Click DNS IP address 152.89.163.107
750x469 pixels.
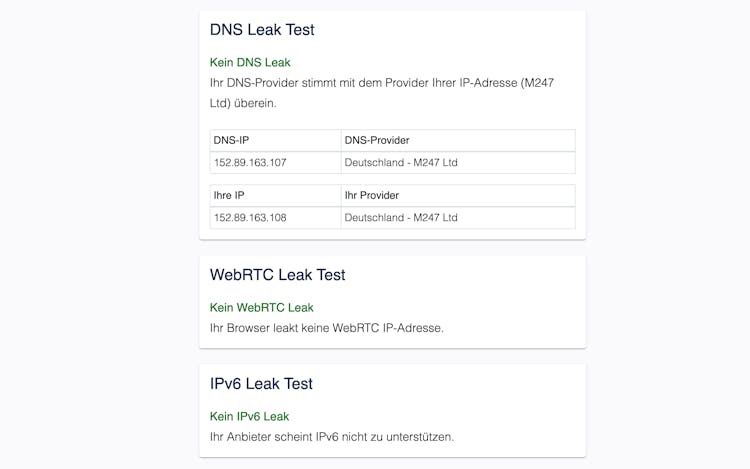coord(250,163)
